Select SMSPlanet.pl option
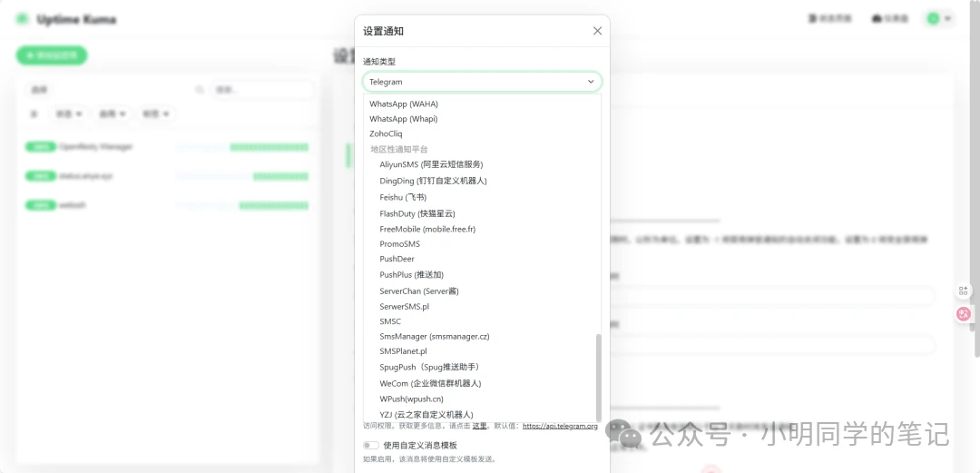The image size is (980, 473). tap(403, 351)
